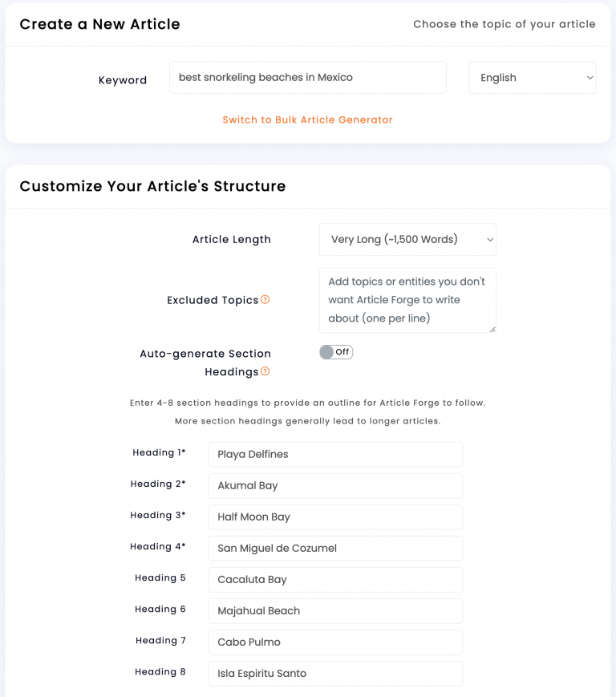Enable the Auto-generate Section Headings toggle
Image resolution: width=616 pixels, height=697 pixels.
tap(336, 351)
